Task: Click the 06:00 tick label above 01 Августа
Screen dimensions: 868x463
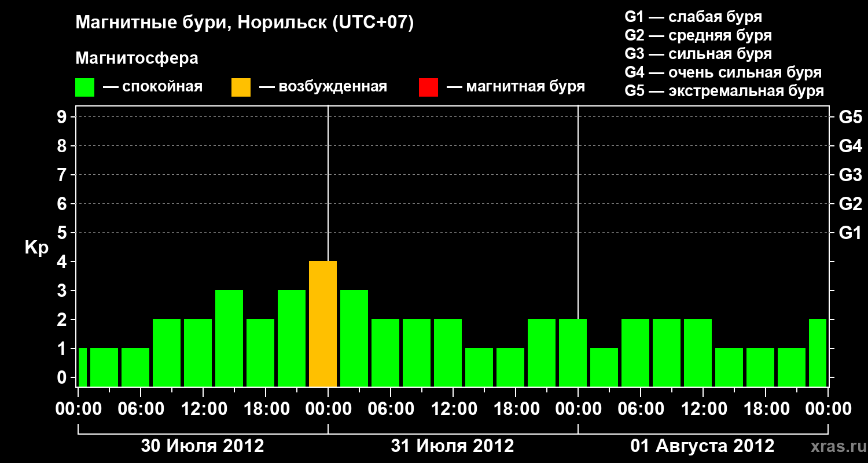Action: click(641, 409)
